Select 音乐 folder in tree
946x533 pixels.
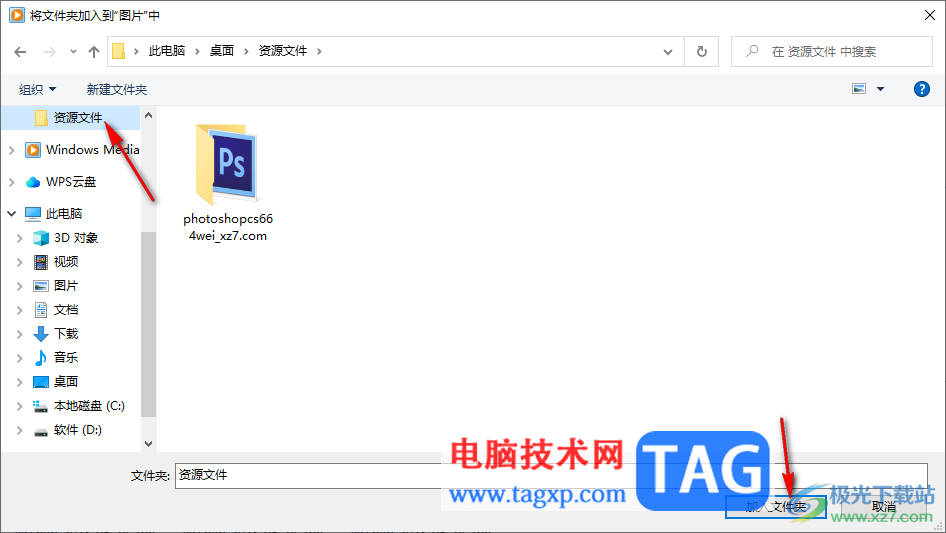tap(66, 358)
